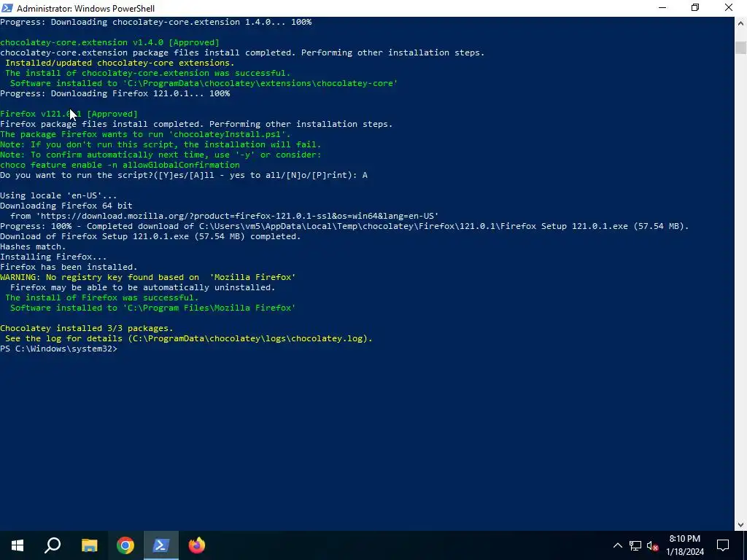Close the PowerShell window
The height and width of the screenshot is (560, 747).
tap(729, 7)
